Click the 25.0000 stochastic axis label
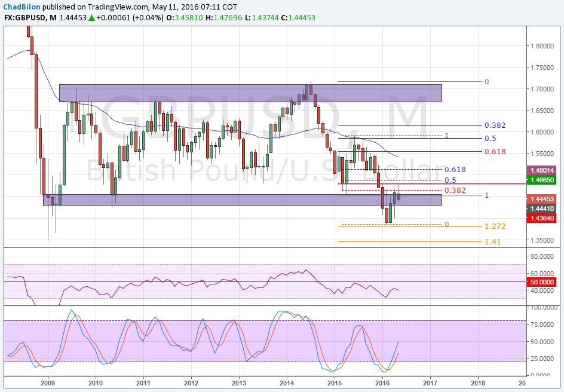Image resolution: width=564 pixels, height=392 pixels. click(542, 359)
